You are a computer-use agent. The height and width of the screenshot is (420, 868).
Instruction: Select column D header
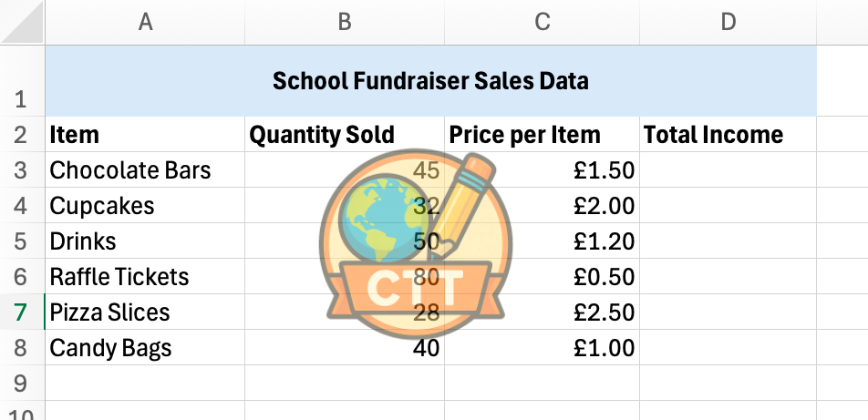click(728, 23)
